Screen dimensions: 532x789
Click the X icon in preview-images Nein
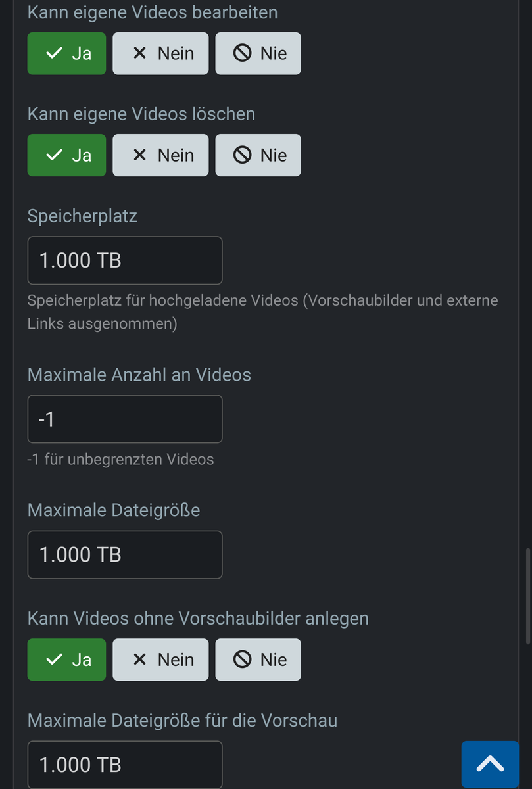pyautogui.click(x=139, y=659)
